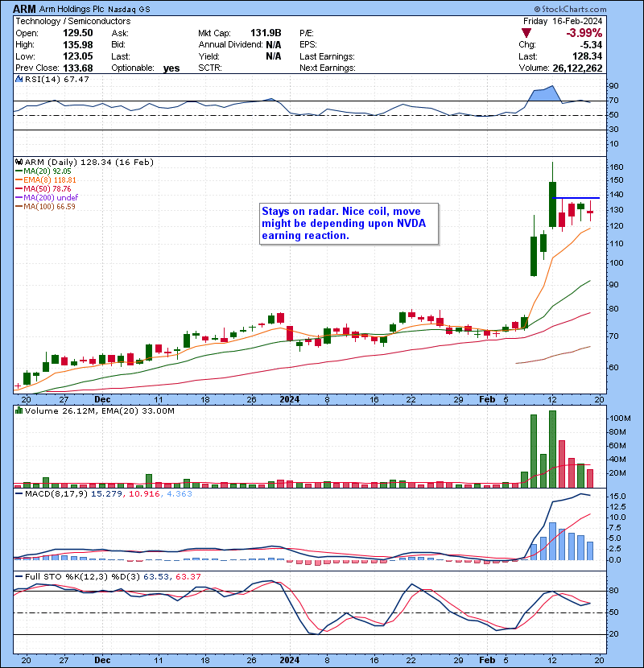Click the Feb label on bottom date axis
Viewport: 644px width, 668px height.
tap(487, 660)
